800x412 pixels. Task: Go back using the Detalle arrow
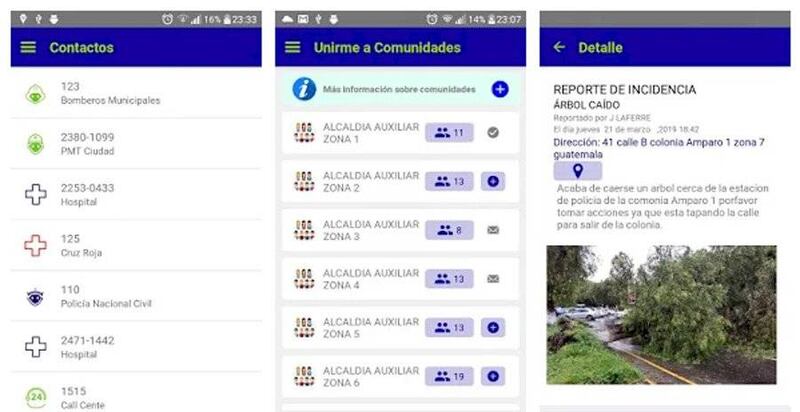pyautogui.click(x=559, y=47)
